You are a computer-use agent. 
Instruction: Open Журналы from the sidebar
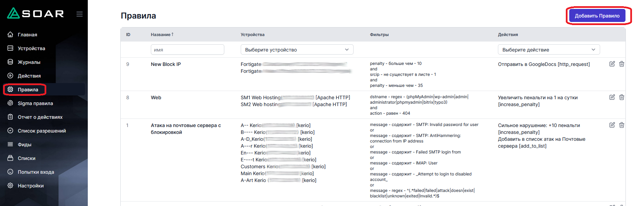[29, 62]
